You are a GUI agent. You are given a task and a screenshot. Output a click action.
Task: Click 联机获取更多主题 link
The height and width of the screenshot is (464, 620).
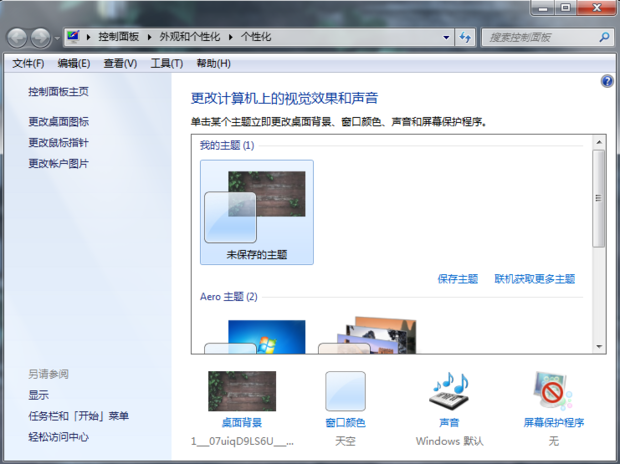(x=535, y=279)
